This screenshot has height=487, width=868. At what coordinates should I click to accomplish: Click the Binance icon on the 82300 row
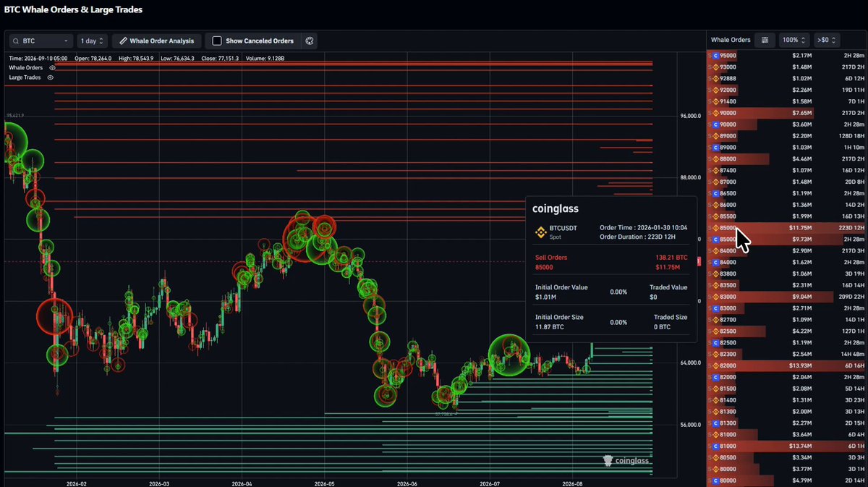click(716, 354)
